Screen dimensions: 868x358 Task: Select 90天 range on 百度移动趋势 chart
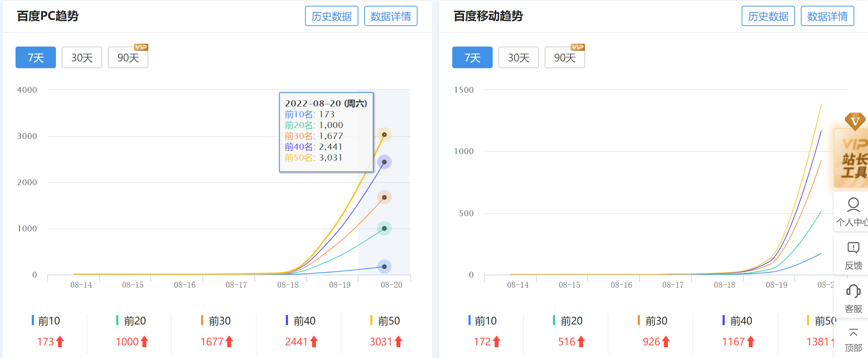564,57
